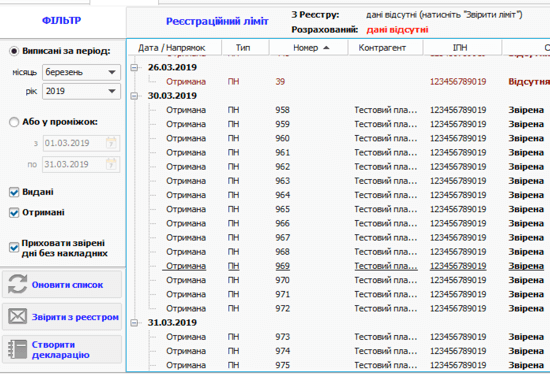Open calendar picker for the 'з' date field
Screen dimensions: 550x374
click(x=111, y=143)
